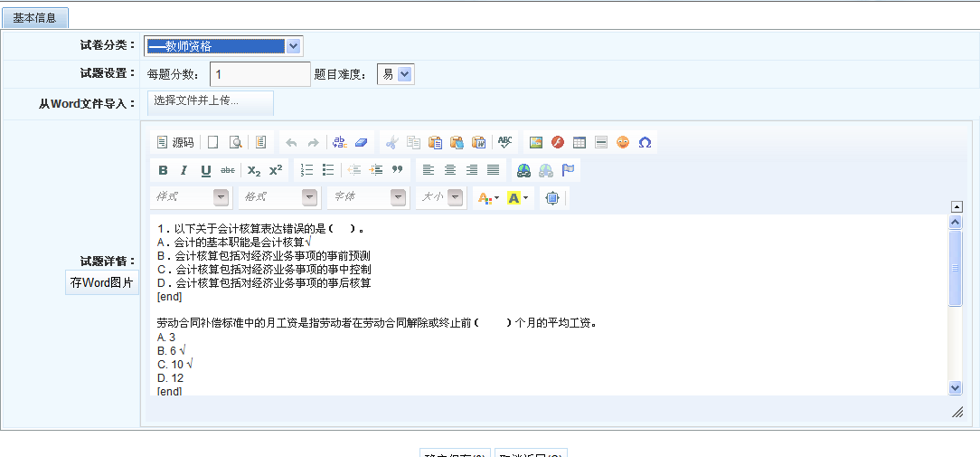Click the Redo arrow icon
This screenshot has width=980, height=457.
(313, 143)
